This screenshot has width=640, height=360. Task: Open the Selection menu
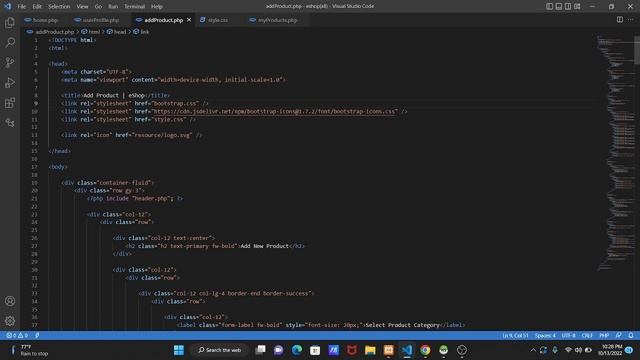coord(59,7)
